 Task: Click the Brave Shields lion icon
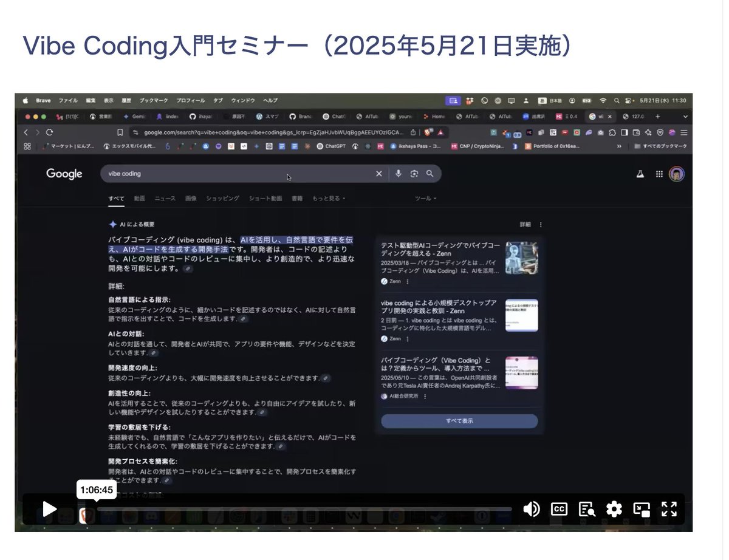[428, 132]
